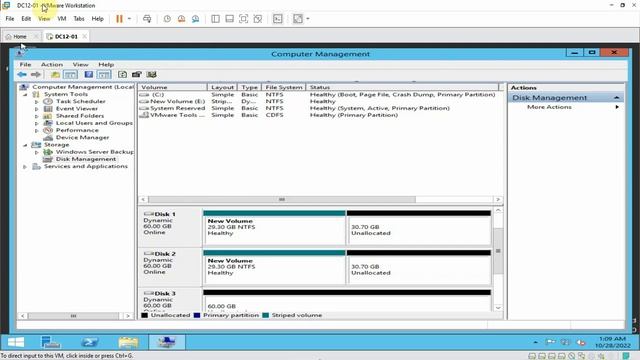
Task: Toggle the console tree pane icon
Action: point(70,74)
